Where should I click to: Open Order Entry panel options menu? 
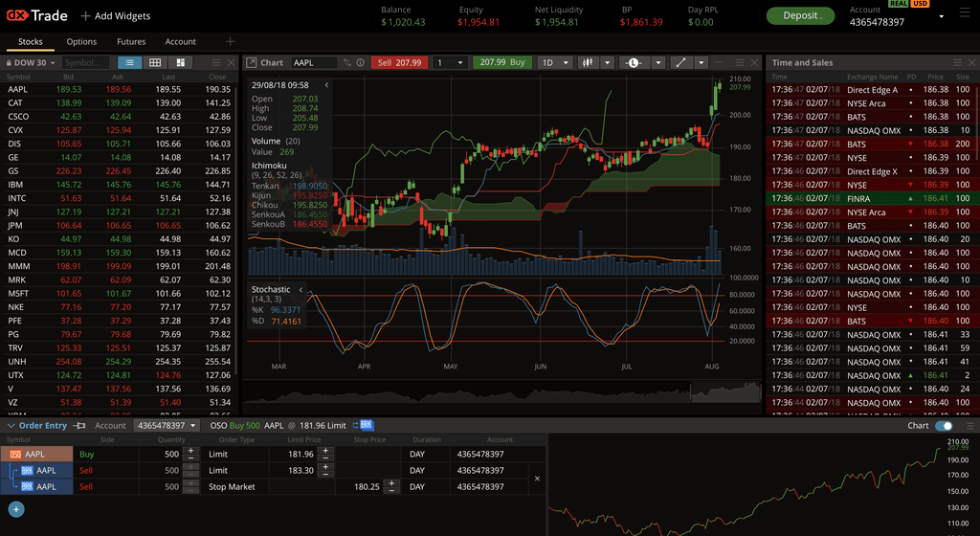coord(970,425)
